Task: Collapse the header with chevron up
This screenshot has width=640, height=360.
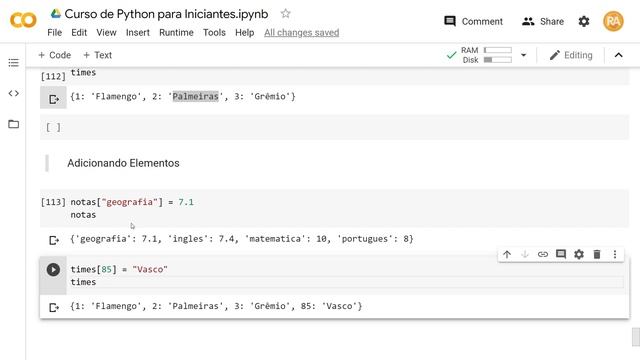Action: point(618,55)
